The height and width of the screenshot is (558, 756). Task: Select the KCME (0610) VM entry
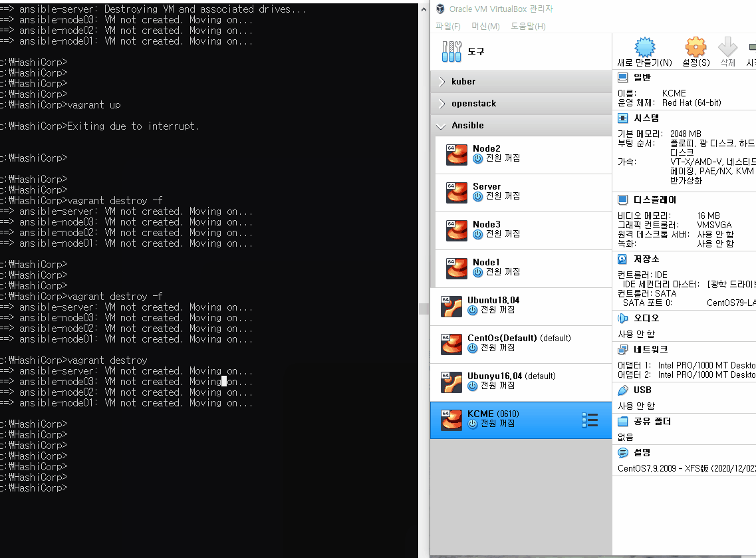pyautogui.click(x=521, y=420)
